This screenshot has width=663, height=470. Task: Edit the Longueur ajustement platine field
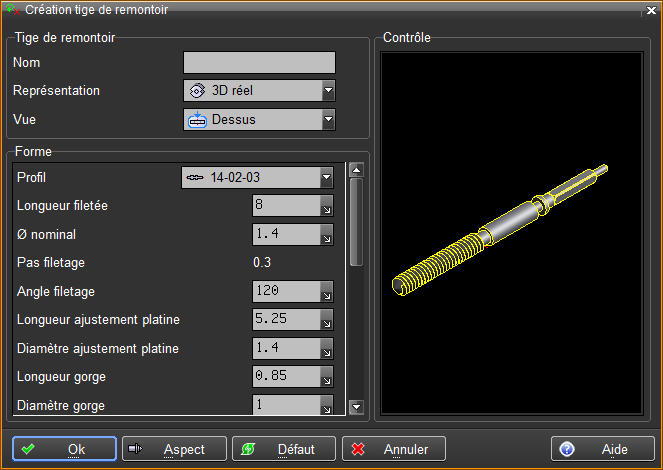point(287,320)
